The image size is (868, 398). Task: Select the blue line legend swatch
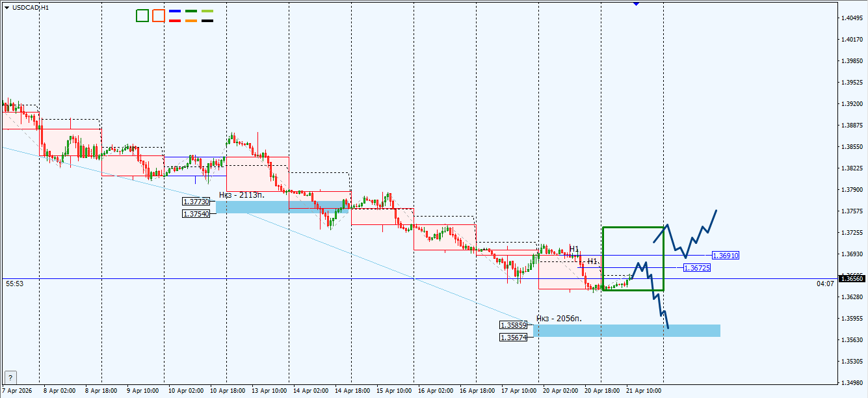click(x=175, y=12)
